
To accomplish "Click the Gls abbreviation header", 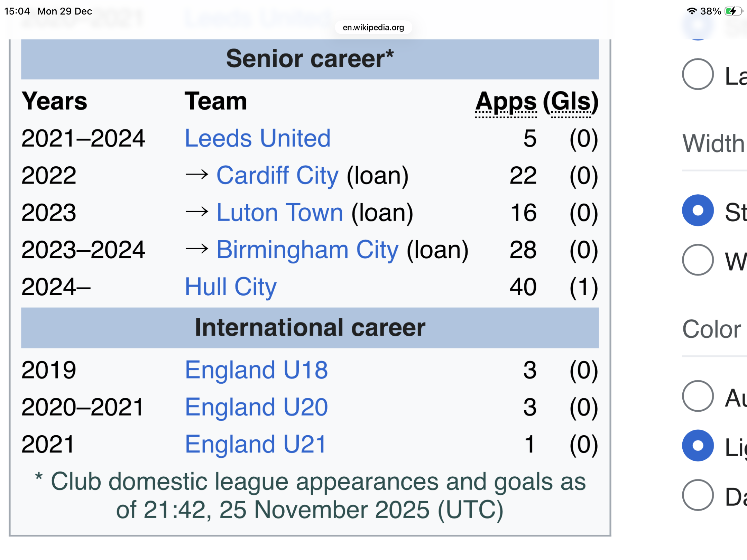I will point(571,102).
